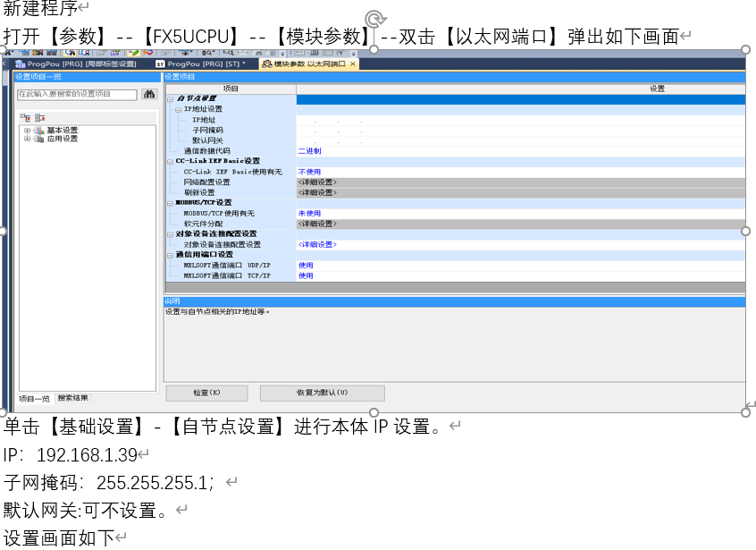Viewport: 756px width, 550px height.
Task: Click the 检查(K) button
Action: [x=207, y=393]
